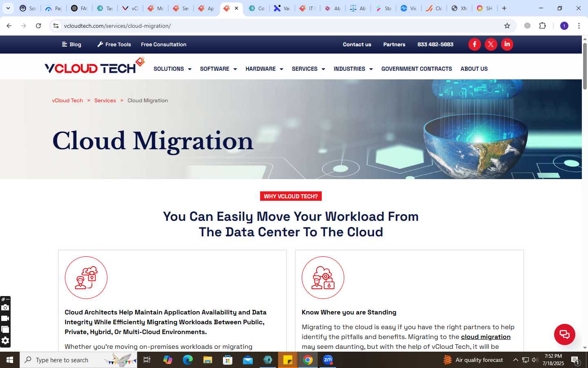Viewport: 588px width, 368px height.
Task: Close the active Cloud Migration tab
Action: 236,8
